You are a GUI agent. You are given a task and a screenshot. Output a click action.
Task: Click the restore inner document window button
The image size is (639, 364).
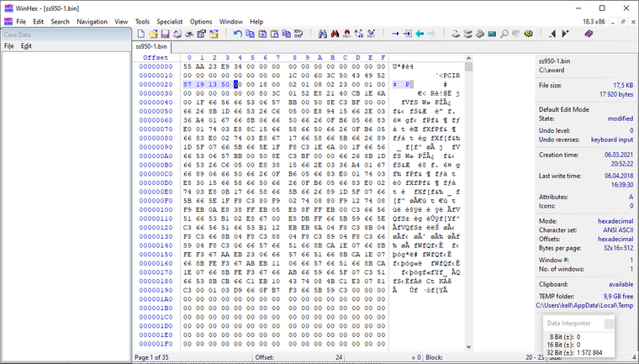[623, 22]
